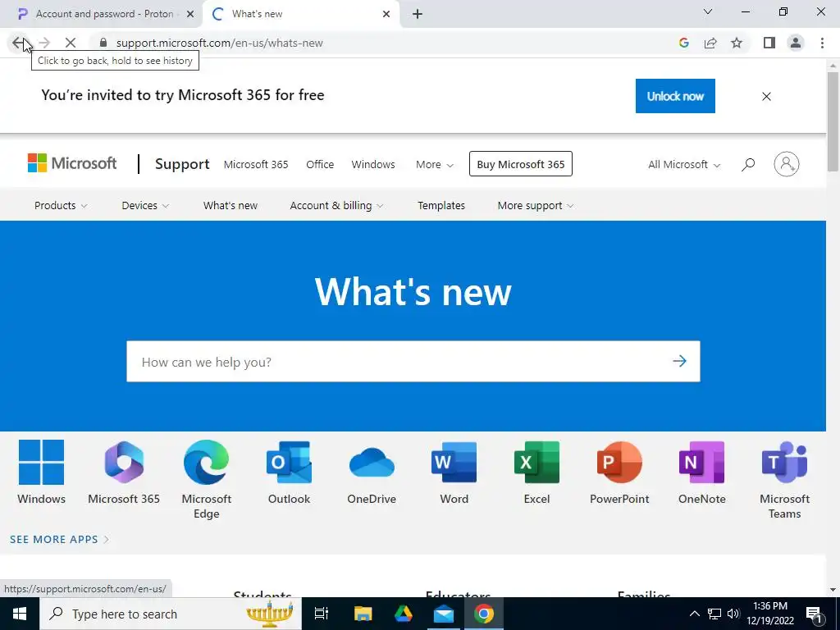
Task: Open the Windows app icon
Action: click(41, 463)
